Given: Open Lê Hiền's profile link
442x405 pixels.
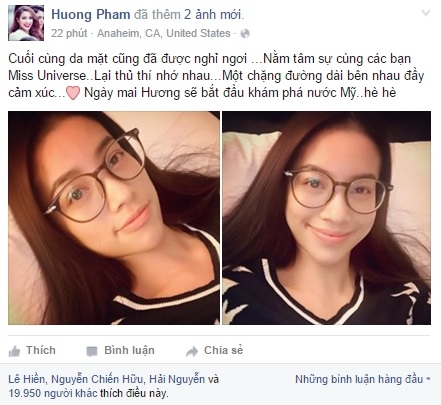Looking at the screenshot, I should point(26,379).
